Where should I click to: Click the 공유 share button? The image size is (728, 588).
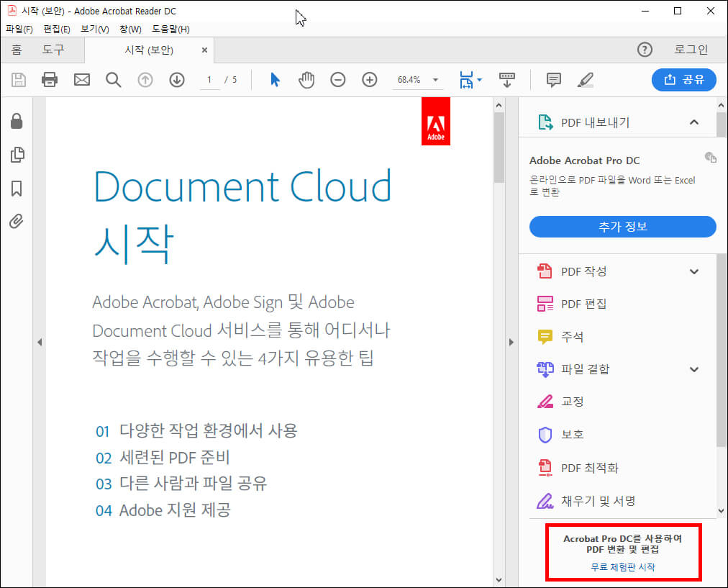684,80
